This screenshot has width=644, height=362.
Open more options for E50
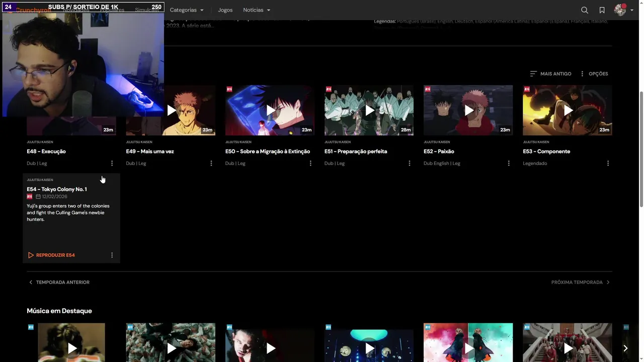click(x=310, y=163)
